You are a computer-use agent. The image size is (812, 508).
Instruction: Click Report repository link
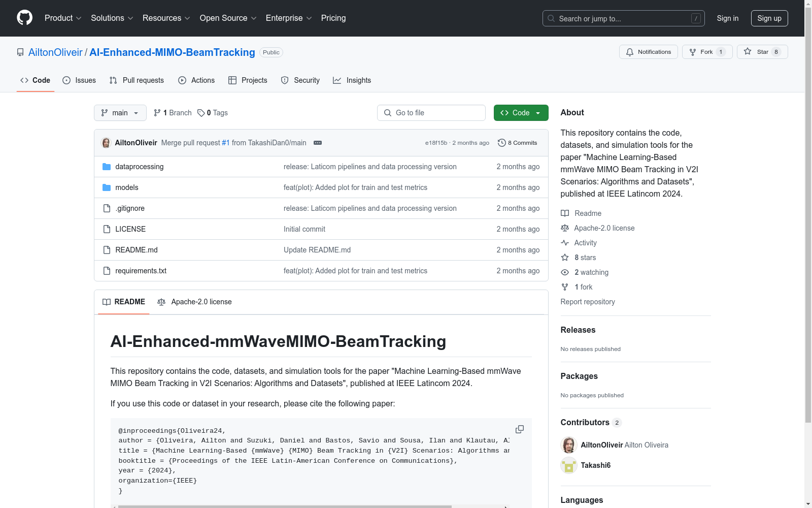[x=588, y=302]
